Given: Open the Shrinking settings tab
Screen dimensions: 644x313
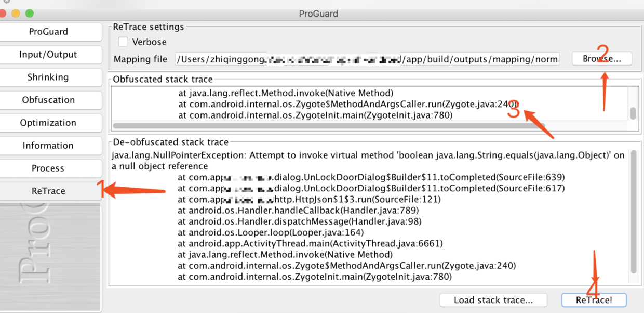Looking at the screenshot, I should pyautogui.click(x=48, y=77).
